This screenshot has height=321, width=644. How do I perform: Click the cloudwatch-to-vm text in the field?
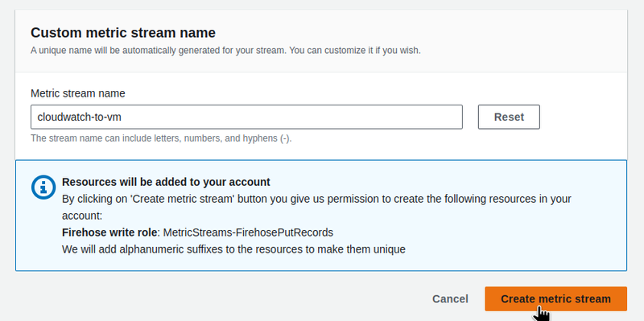coord(79,117)
